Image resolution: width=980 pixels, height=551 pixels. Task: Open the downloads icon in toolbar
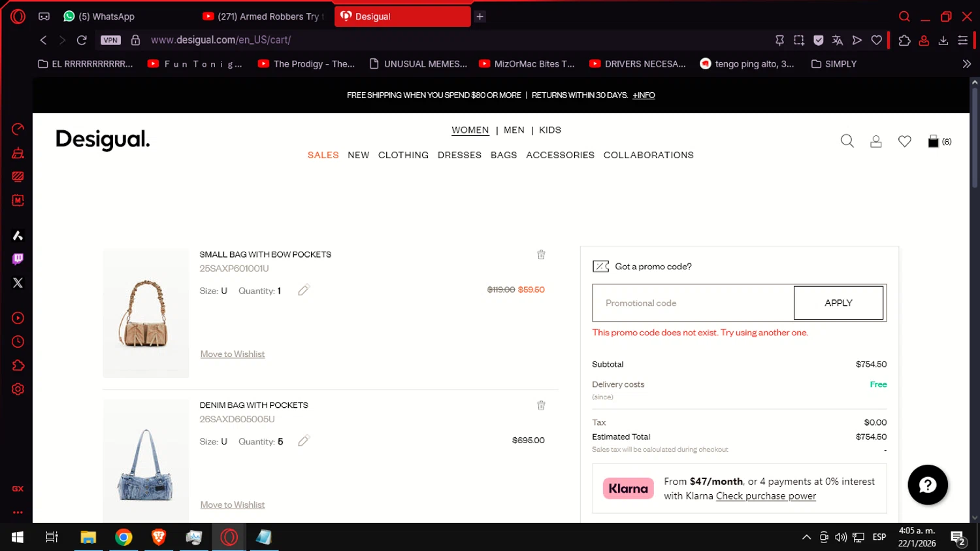tap(943, 40)
